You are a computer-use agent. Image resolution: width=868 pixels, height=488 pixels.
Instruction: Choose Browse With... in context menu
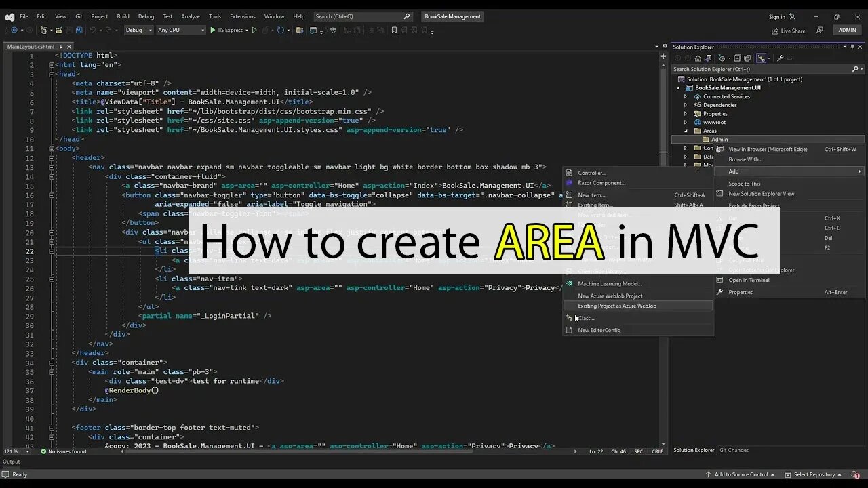pyautogui.click(x=789, y=159)
